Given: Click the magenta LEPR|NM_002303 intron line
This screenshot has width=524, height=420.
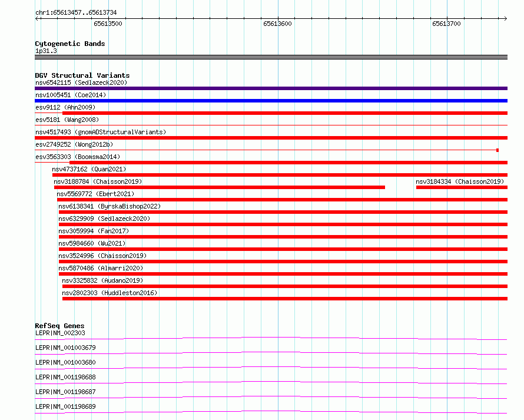Looking at the screenshot, I should tap(271, 338).
